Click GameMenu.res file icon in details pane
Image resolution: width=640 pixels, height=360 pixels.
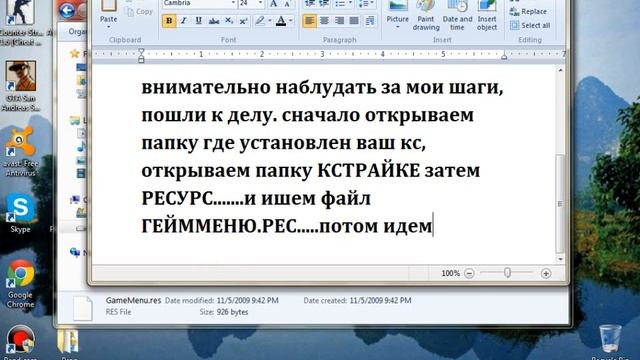[82, 308]
